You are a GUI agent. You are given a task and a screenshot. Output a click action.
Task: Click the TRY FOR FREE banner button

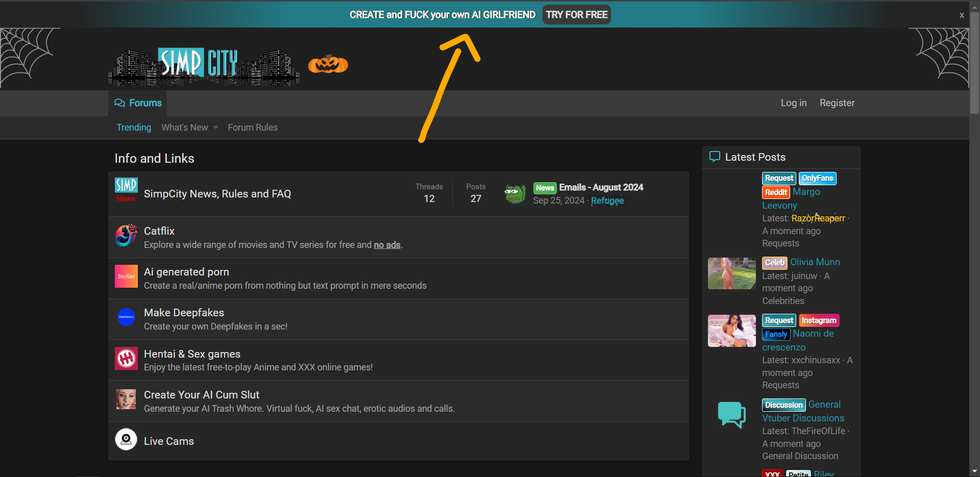(576, 15)
